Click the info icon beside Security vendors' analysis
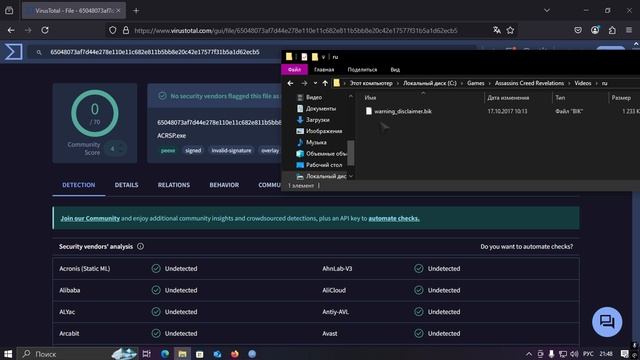This screenshot has width=640, height=360. pyautogui.click(x=140, y=247)
